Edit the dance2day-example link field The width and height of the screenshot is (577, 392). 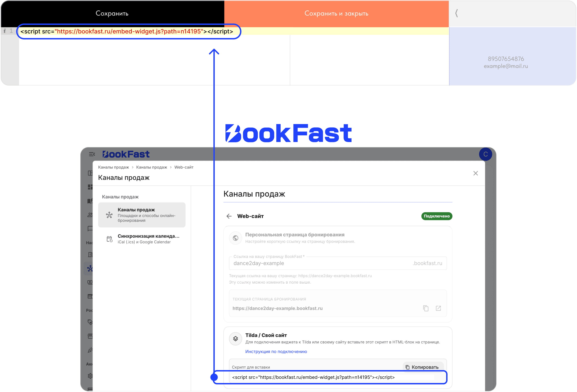click(338, 263)
